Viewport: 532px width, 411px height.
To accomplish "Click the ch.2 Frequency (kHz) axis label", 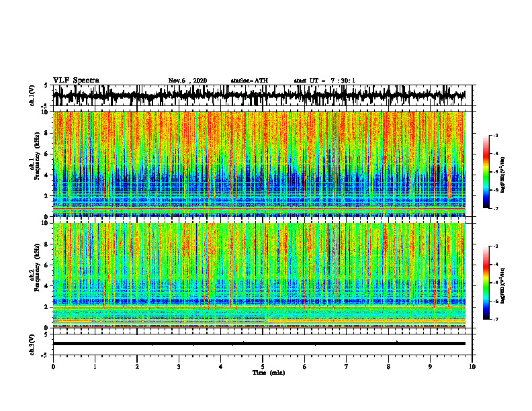I will coord(37,267).
